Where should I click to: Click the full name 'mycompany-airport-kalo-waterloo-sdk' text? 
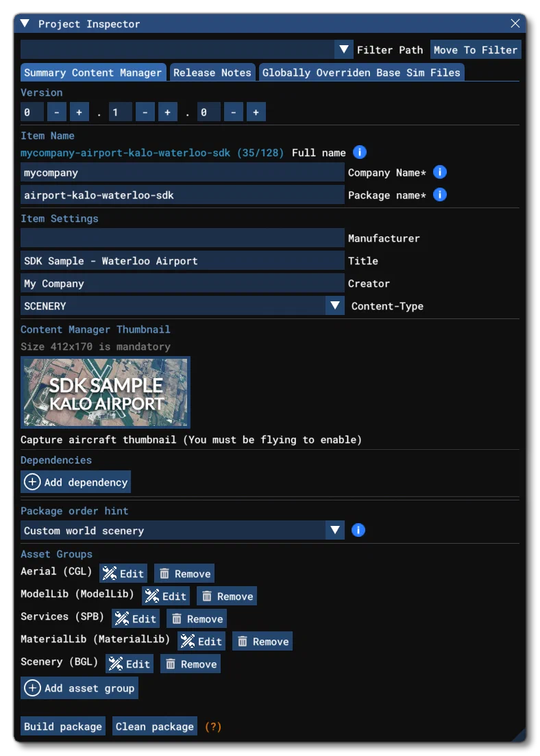(125, 153)
